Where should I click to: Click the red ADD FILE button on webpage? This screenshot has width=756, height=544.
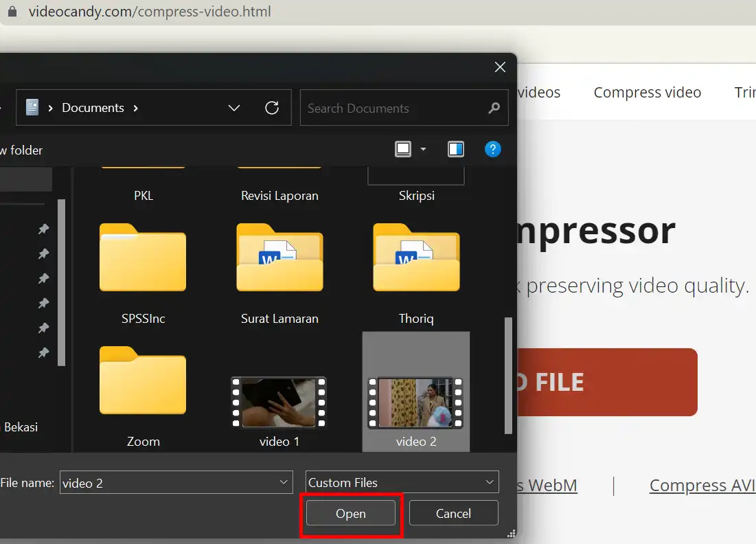[607, 382]
